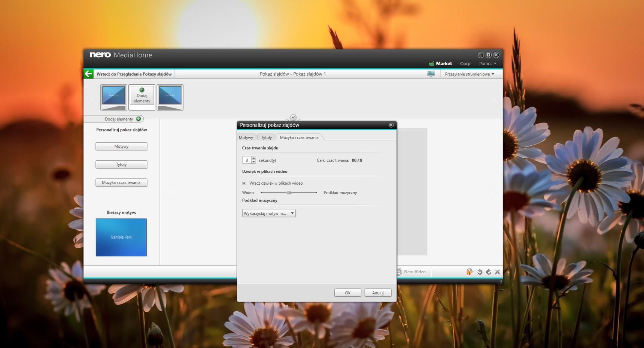Select the last slide thumbnail in the filmstrip
Screen dimensions: 644x348
tap(170, 97)
